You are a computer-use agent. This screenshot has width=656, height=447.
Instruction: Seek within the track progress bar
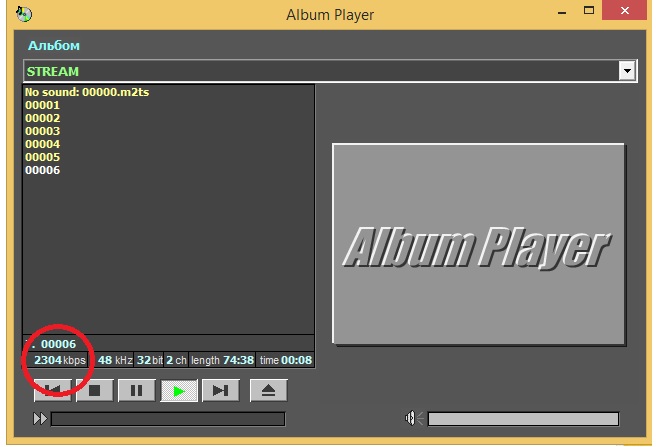[168, 419]
